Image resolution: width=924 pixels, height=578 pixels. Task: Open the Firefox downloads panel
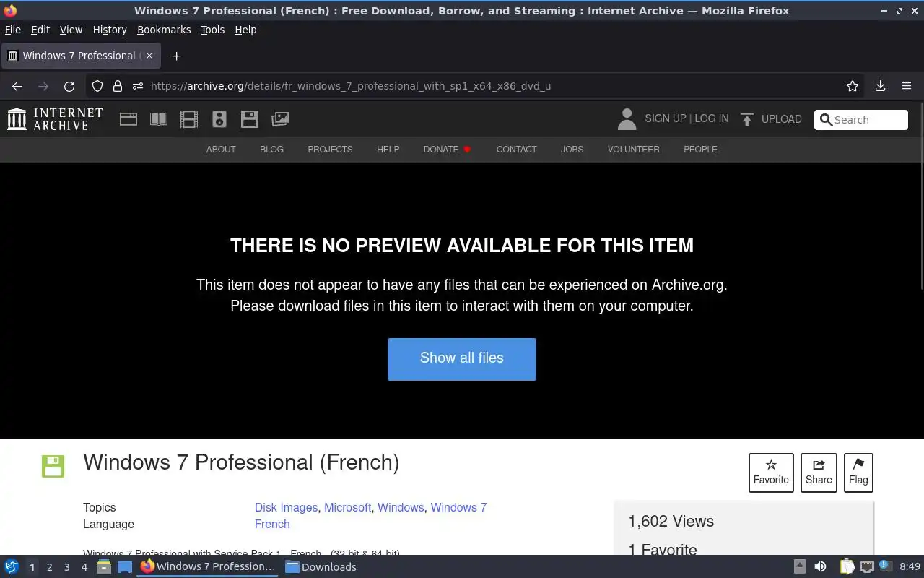click(x=880, y=86)
